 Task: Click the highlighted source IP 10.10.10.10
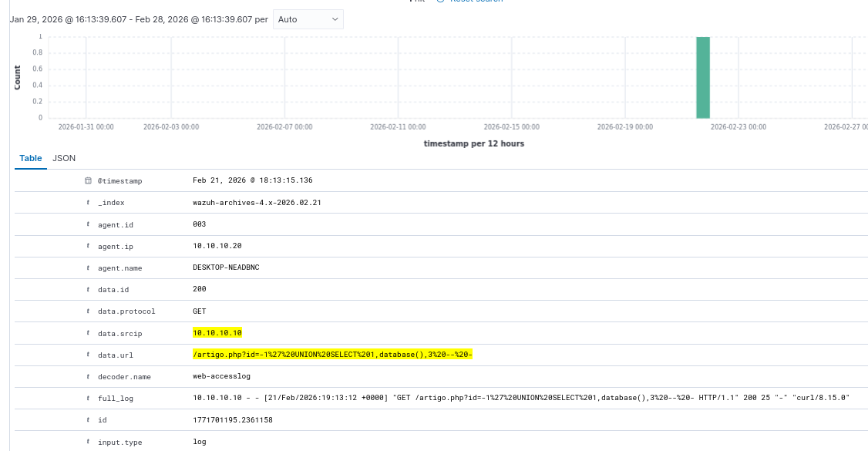coord(217,332)
